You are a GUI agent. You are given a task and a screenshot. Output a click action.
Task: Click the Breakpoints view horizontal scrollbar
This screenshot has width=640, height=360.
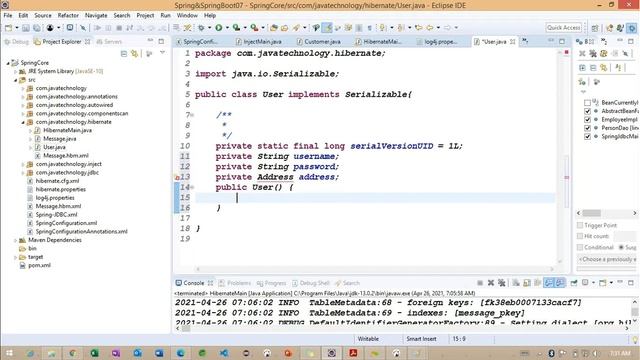(607, 213)
